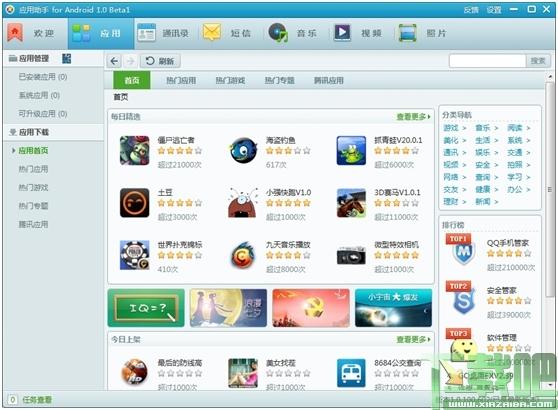Open the 音乐 category link in 分类导航
The width and height of the screenshot is (558, 410).
[483, 128]
